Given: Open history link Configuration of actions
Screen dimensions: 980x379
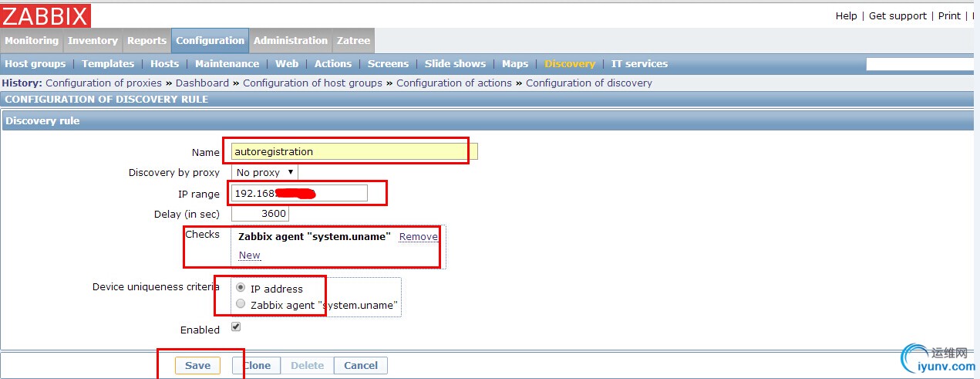Looking at the screenshot, I should pos(454,83).
